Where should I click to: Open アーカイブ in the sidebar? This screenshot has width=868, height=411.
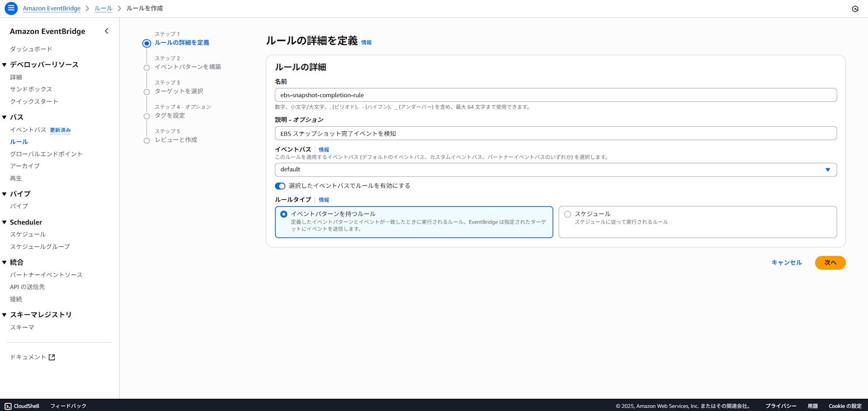(x=25, y=166)
